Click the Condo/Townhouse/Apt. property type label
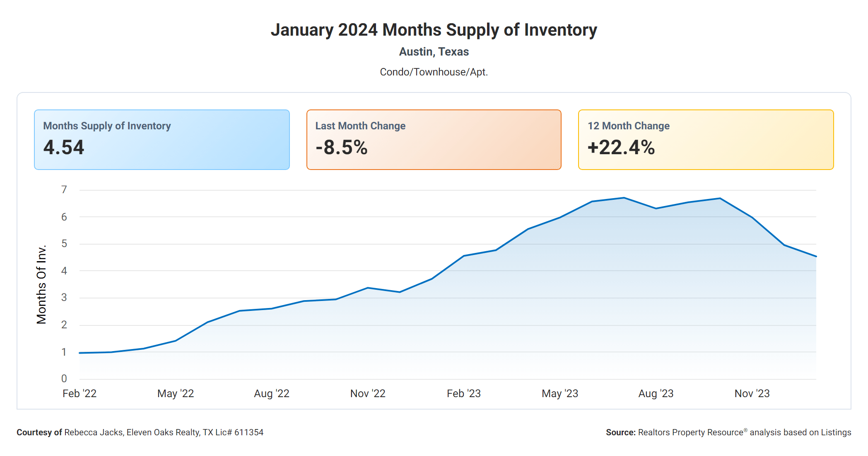 [x=434, y=72]
